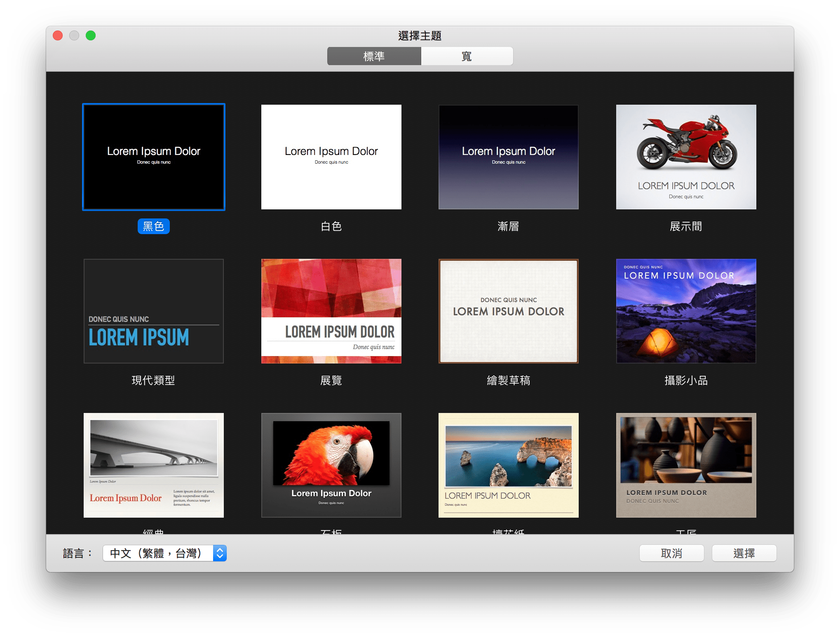The height and width of the screenshot is (638, 840).
Task: Switch to the 寬 wide tab
Action: 467,56
